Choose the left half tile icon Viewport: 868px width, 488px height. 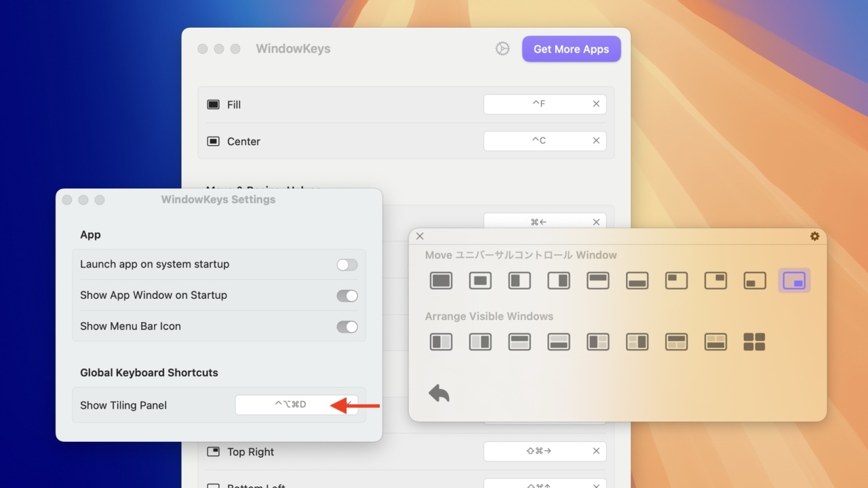(x=519, y=281)
